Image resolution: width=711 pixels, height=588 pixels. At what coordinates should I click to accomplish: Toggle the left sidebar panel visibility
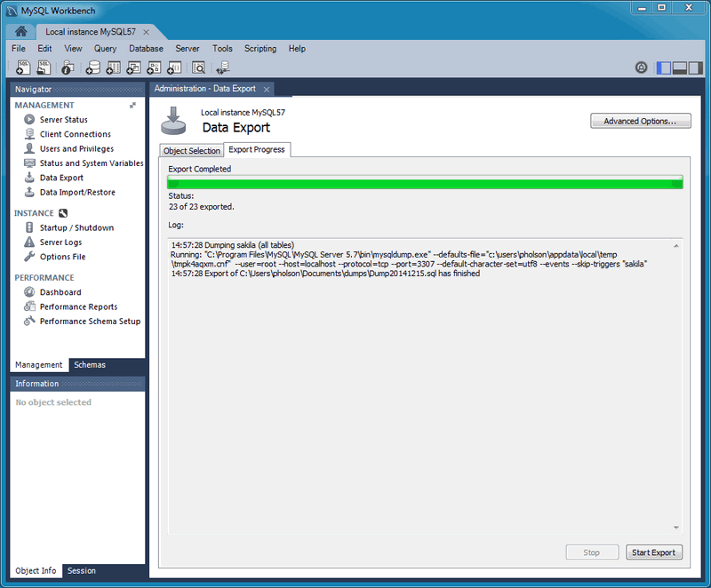click(x=664, y=68)
